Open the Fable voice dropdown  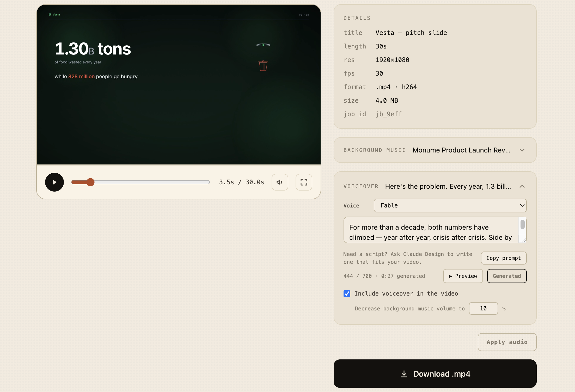450,205
